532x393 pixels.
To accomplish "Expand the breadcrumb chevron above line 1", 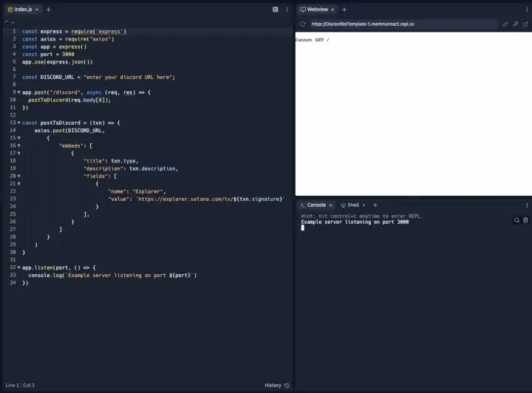I will point(6,21).
